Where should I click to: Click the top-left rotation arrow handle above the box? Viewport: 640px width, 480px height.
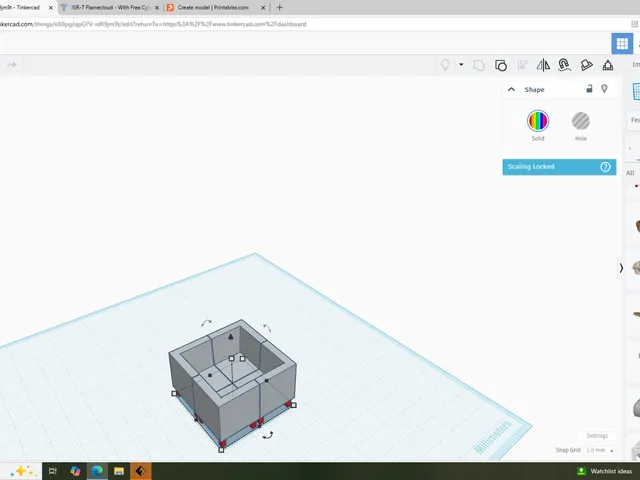(206, 323)
